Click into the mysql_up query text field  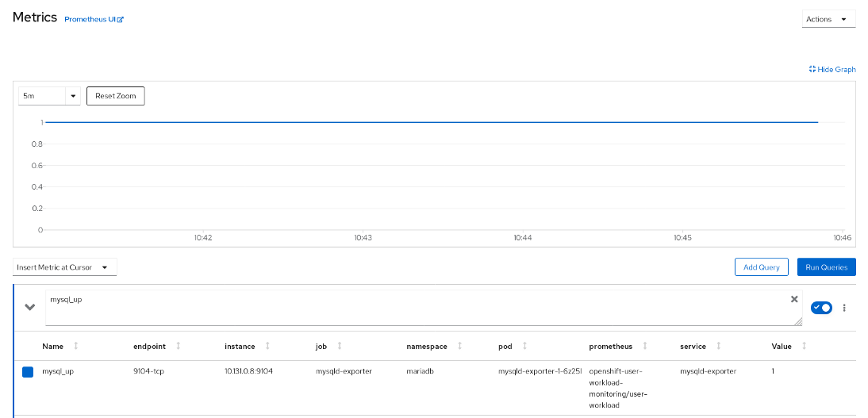424,308
